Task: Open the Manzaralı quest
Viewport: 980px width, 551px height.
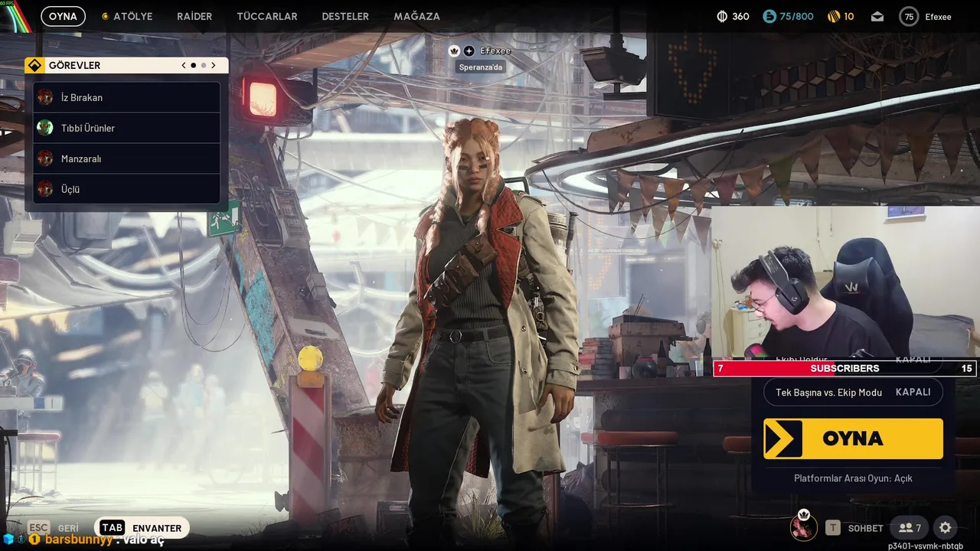Action: click(126, 158)
